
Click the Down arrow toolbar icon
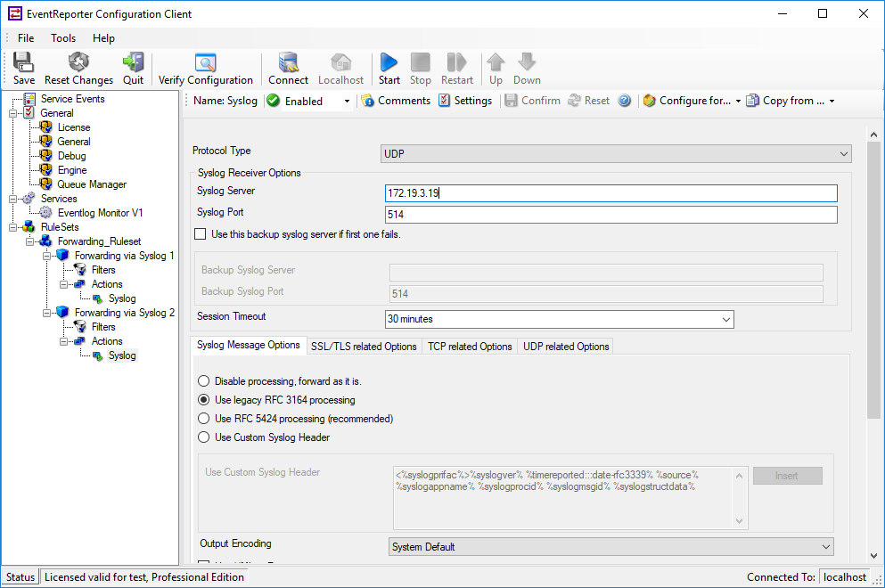pos(527,62)
